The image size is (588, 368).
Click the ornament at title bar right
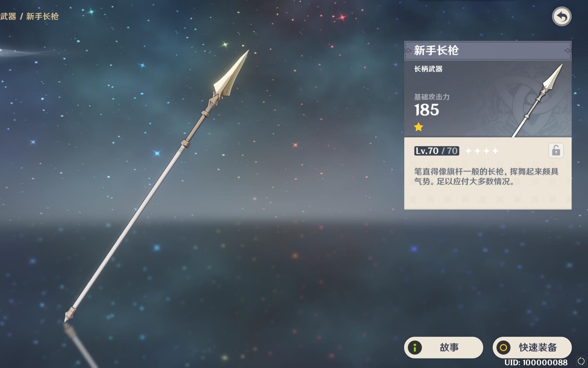tap(567, 50)
